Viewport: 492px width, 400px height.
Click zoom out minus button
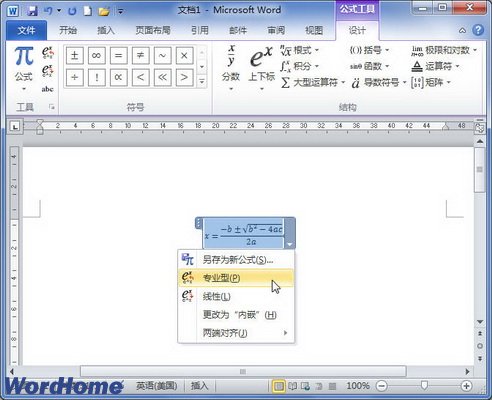tap(382, 386)
